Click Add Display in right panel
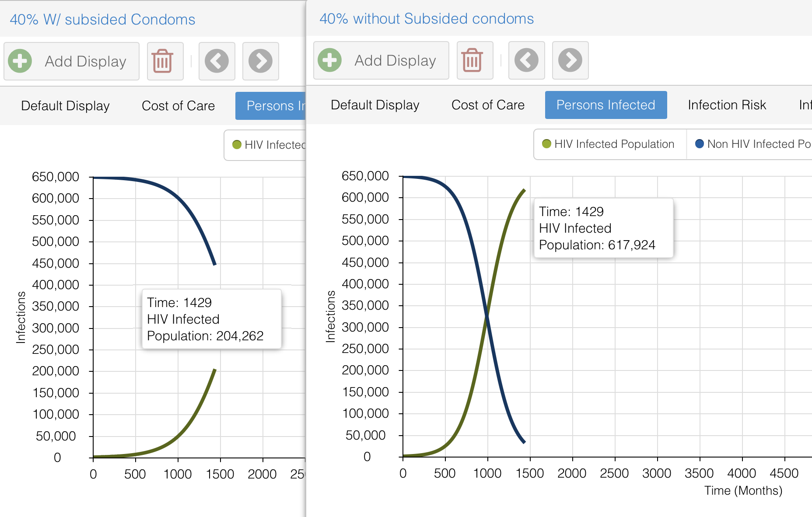The image size is (812, 517). point(381,60)
